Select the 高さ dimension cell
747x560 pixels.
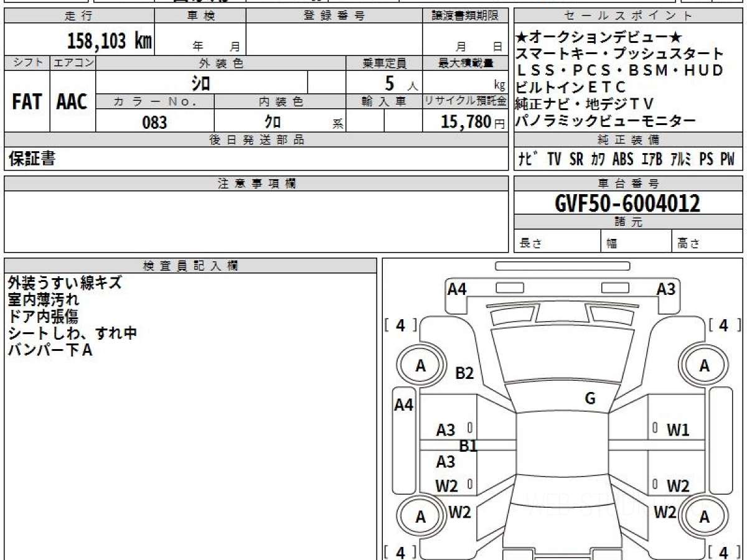tap(708, 241)
